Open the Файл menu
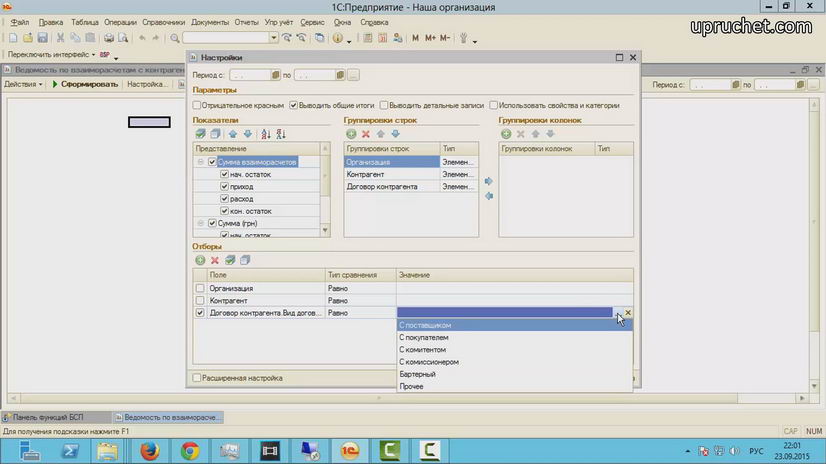 coord(20,23)
